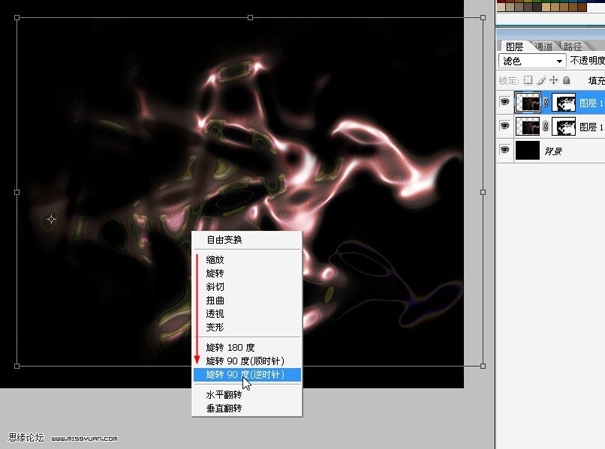Select the 背景 layer name
605x449 pixels.
click(553, 151)
